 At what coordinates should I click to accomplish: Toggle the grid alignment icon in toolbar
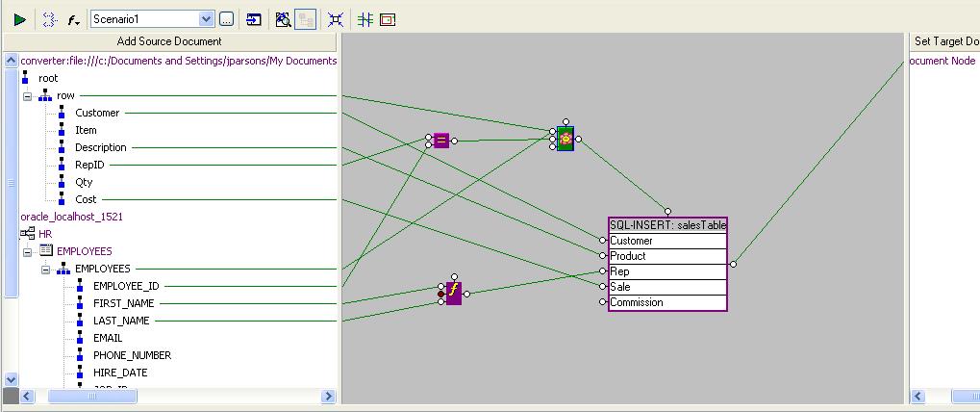click(364, 19)
